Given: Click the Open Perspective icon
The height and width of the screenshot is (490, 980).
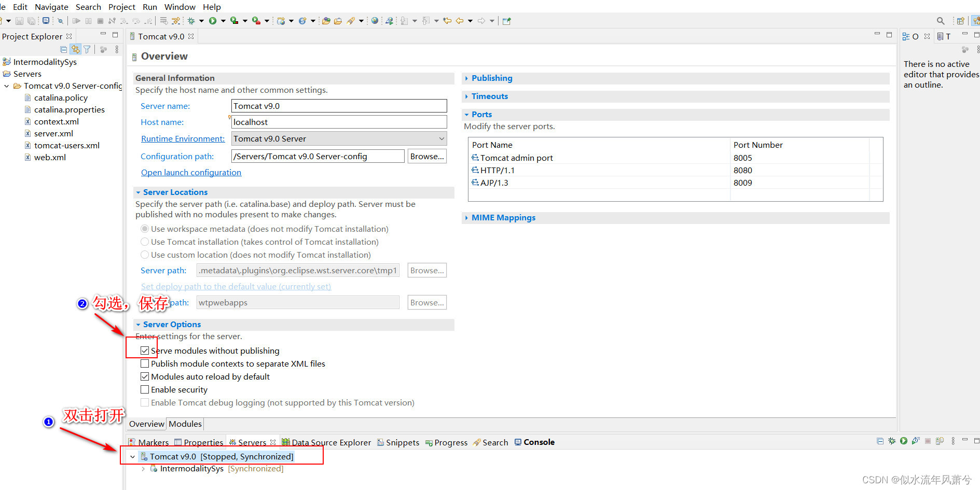Looking at the screenshot, I should click(x=960, y=21).
